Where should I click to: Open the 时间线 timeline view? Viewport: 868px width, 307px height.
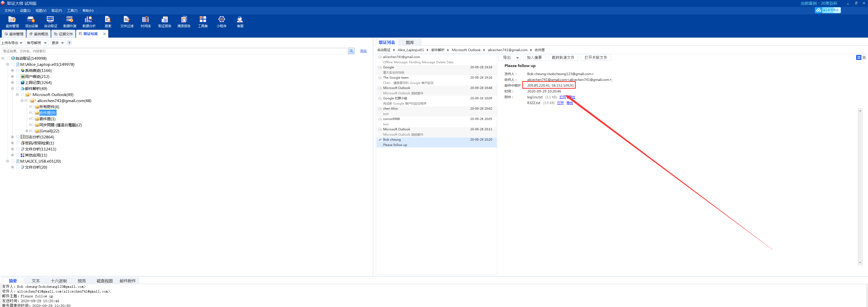146,21
